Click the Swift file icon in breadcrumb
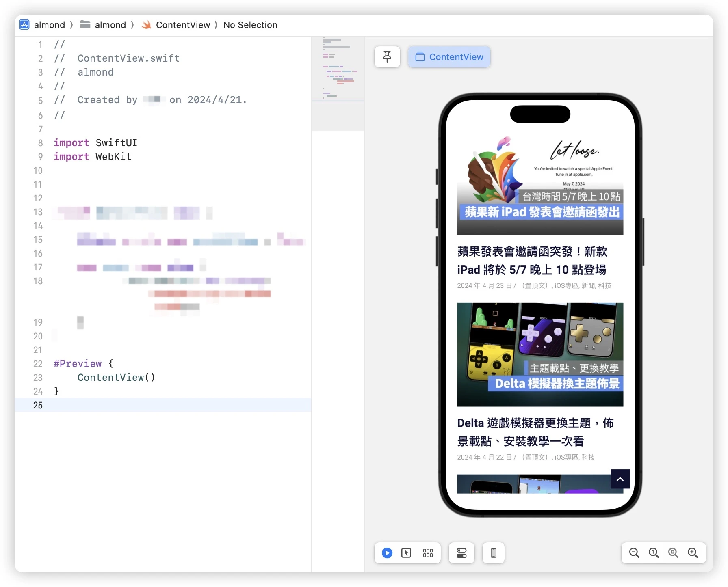 point(146,25)
